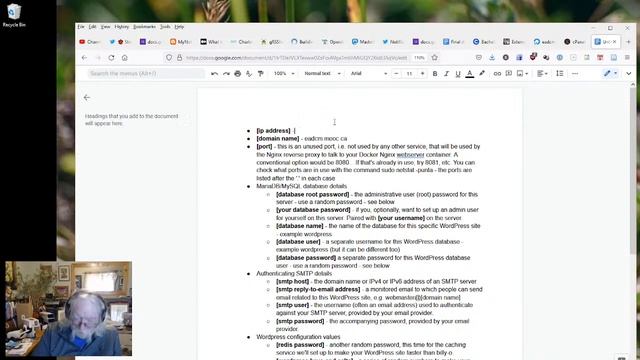
Task: Open the Tools menu
Action: (165, 27)
